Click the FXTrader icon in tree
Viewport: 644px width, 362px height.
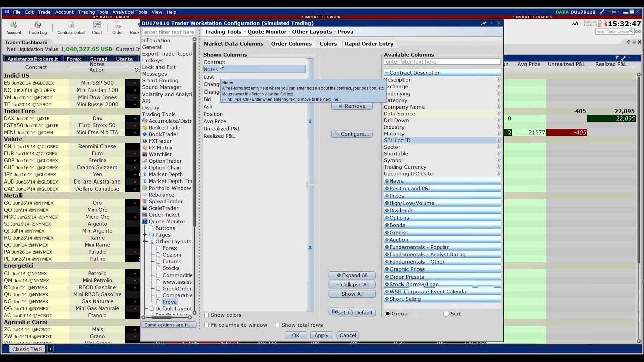pos(145,141)
